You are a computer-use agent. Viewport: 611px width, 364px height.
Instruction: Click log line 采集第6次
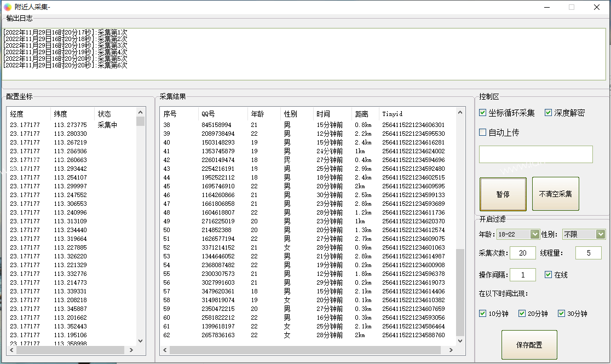click(65, 65)
